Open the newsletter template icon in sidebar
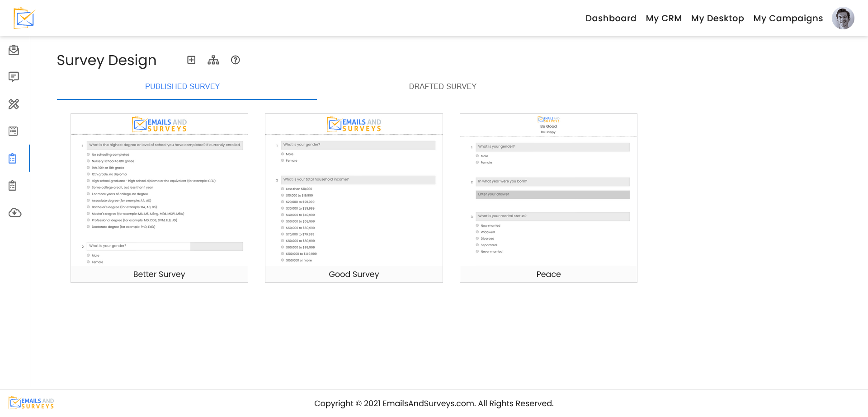The height and width of the screenshot is (417, 868). pyautogui.click(x=14, y=131)
